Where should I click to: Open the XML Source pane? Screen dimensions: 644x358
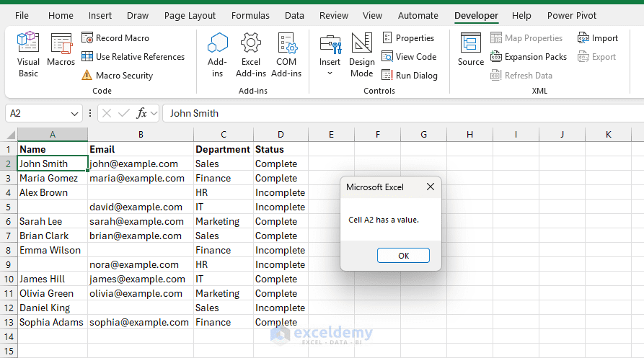[x=471, y=50]
